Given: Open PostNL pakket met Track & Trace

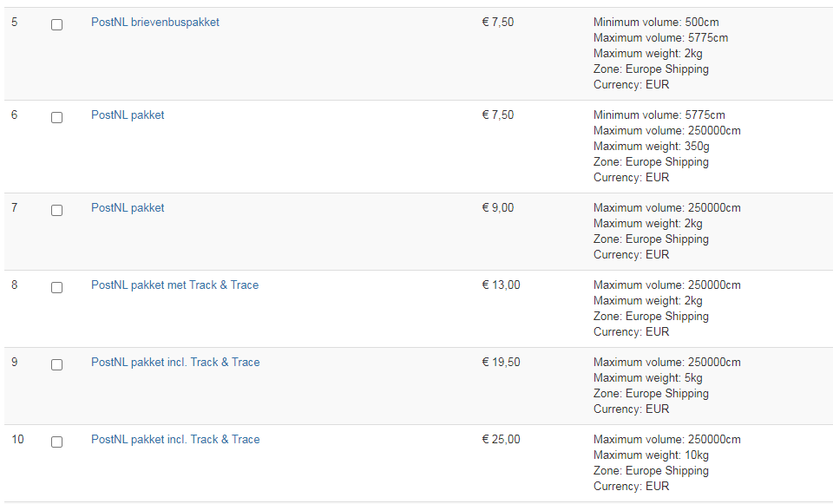Looking at the screenshot, I should (x=174, y=285).
